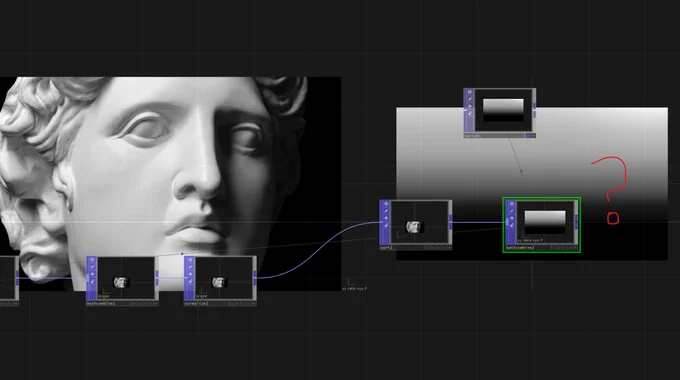Select the topmost node's gradient viewer thumbnail

coord(503,110)
